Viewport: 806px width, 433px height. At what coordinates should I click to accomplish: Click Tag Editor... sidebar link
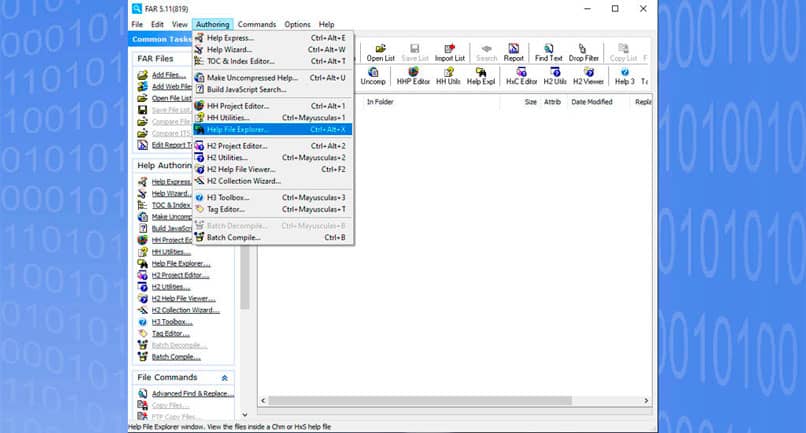(171, 334)
